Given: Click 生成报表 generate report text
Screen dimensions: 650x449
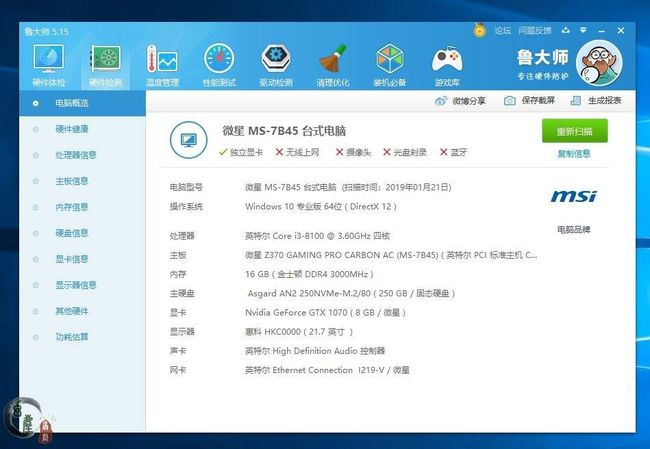Looking at the screenshot, I should (604, 100).
